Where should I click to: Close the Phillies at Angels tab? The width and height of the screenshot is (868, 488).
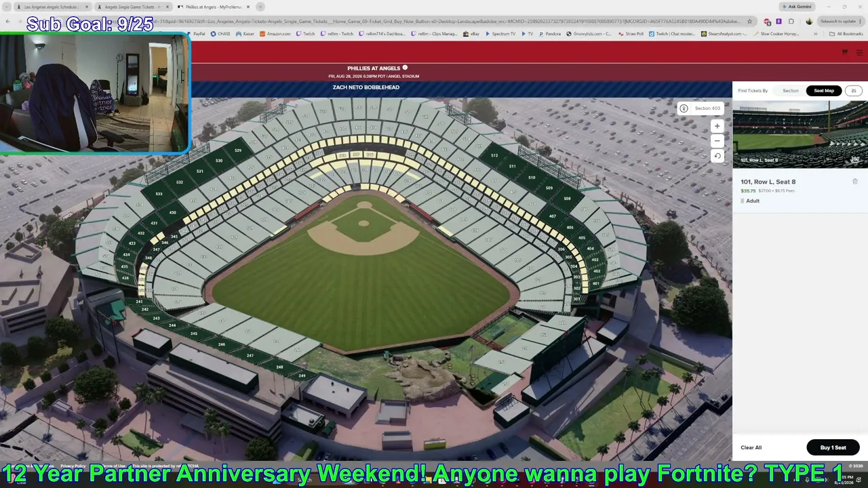tap(248, 7)
